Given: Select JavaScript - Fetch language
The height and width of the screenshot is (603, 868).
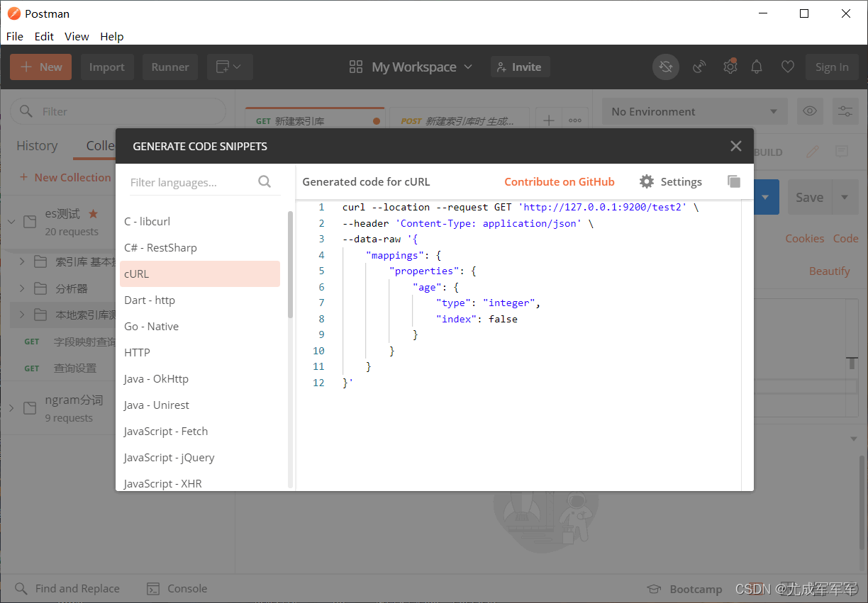Looking at the screenshot, I should click(x=200, y=432).
